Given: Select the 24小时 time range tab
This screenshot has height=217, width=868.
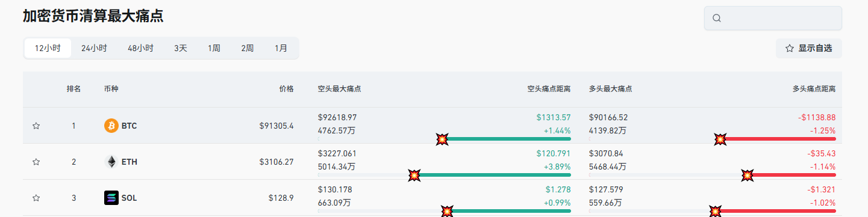Looking at the screenshot, I should tap(94, 48).
